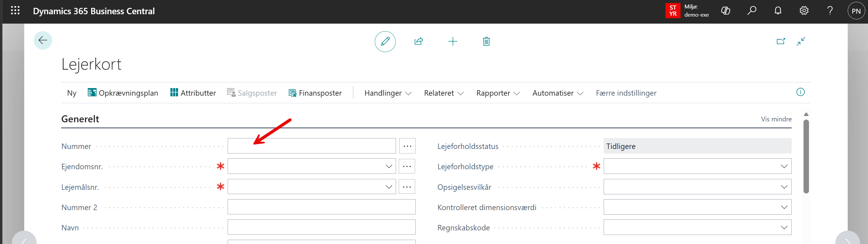The height and width of the screenshot is (244, 868).
Task: Click Vis mindre link
Action: point(776,119)
